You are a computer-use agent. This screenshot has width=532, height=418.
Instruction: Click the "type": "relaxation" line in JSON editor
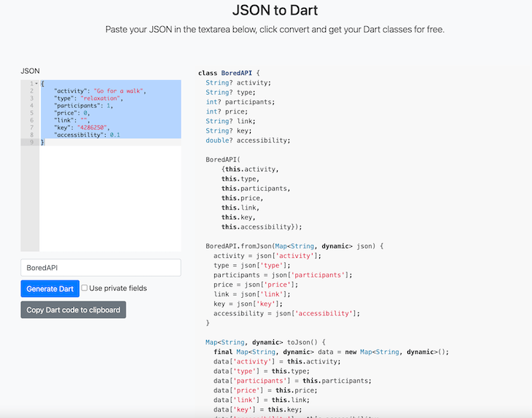click(89, 98)
